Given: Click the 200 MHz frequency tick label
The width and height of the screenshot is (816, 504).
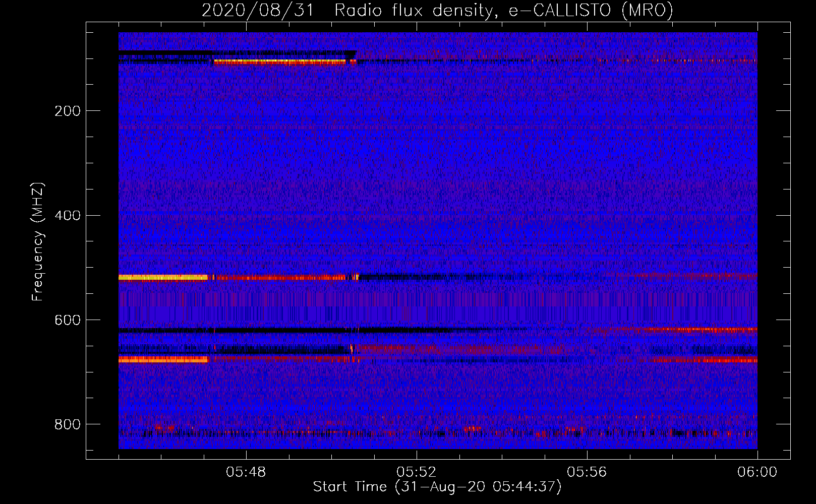Looking at the screenshot, I should pyautogui.click(x=68, y=111).
